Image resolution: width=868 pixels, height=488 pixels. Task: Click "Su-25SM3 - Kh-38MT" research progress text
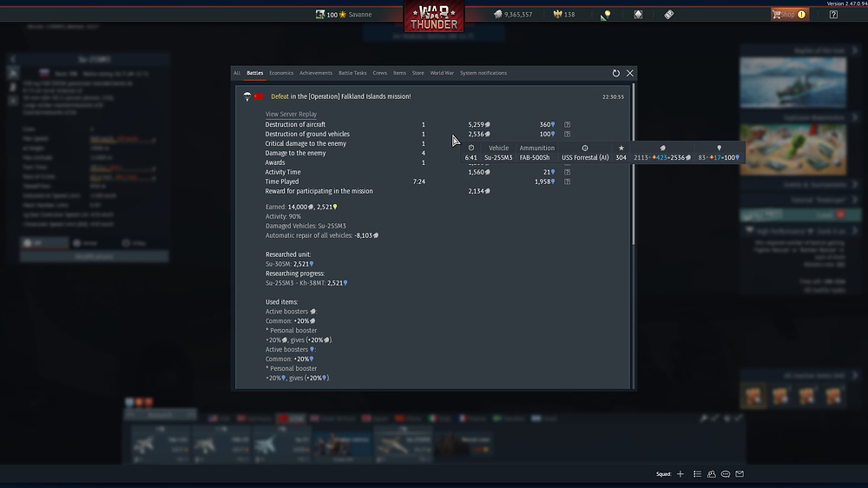point(295,283)
